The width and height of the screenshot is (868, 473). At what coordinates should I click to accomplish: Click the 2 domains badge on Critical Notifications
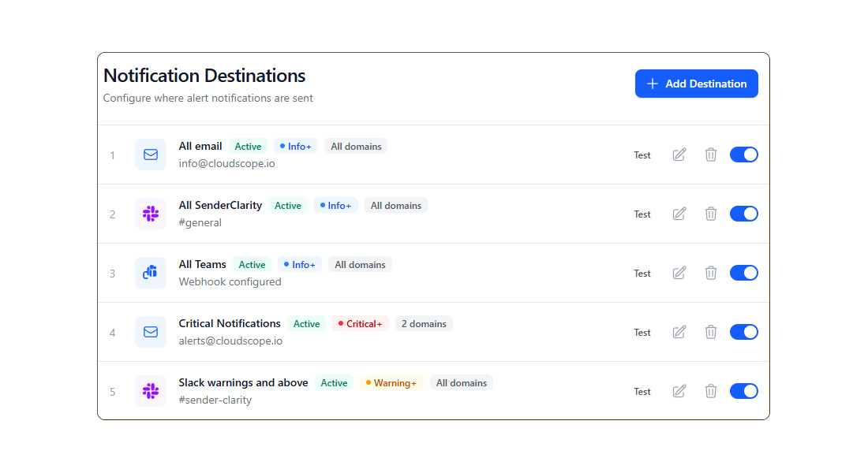[x=424, y=323]
